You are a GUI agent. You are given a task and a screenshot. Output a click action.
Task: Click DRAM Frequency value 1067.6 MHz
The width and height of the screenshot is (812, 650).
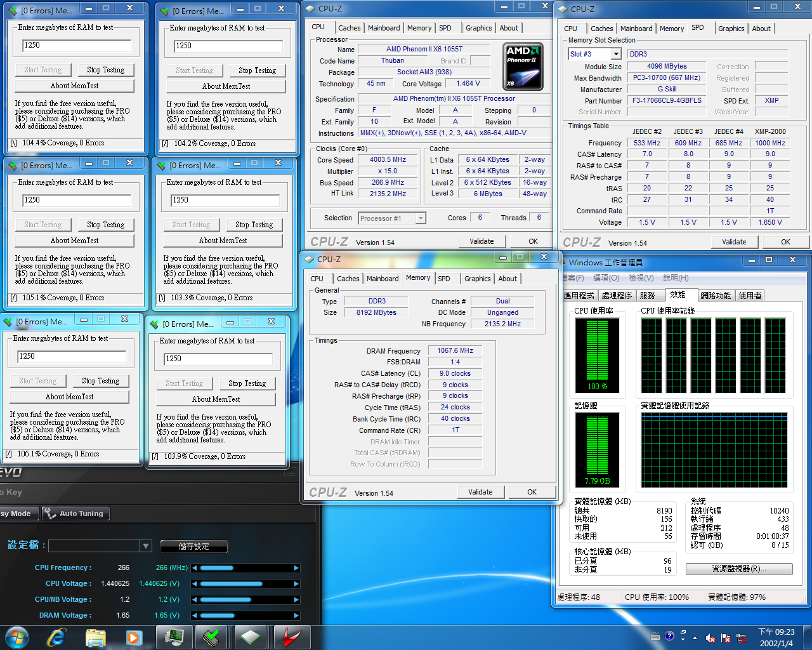[455, 350]
